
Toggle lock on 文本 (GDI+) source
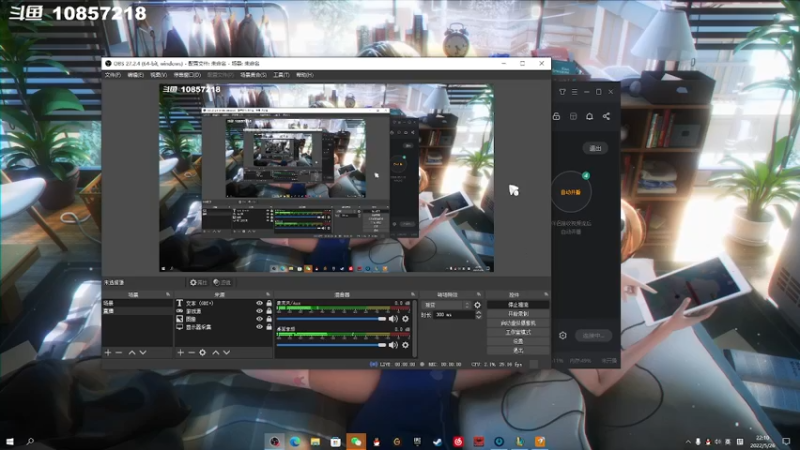269,303
